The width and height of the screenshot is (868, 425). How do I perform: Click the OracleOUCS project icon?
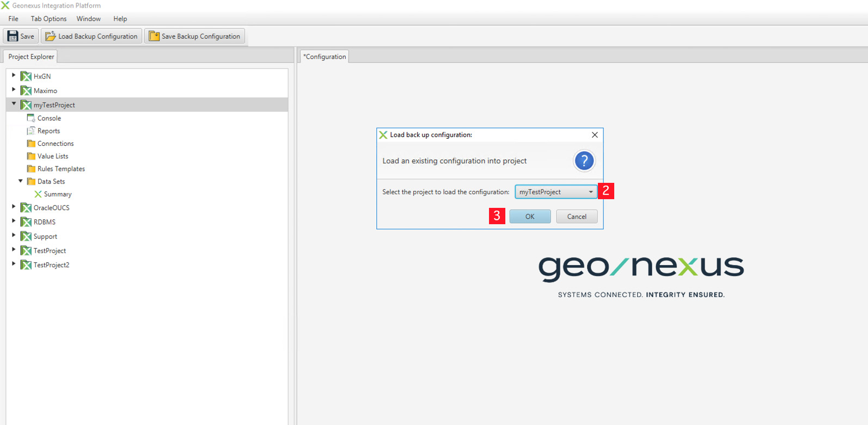[26, 207]
